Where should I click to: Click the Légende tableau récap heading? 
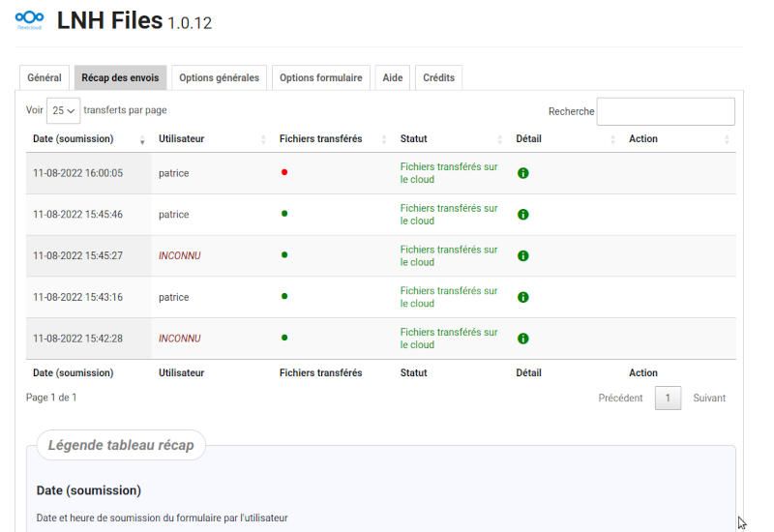pos(121,445)
